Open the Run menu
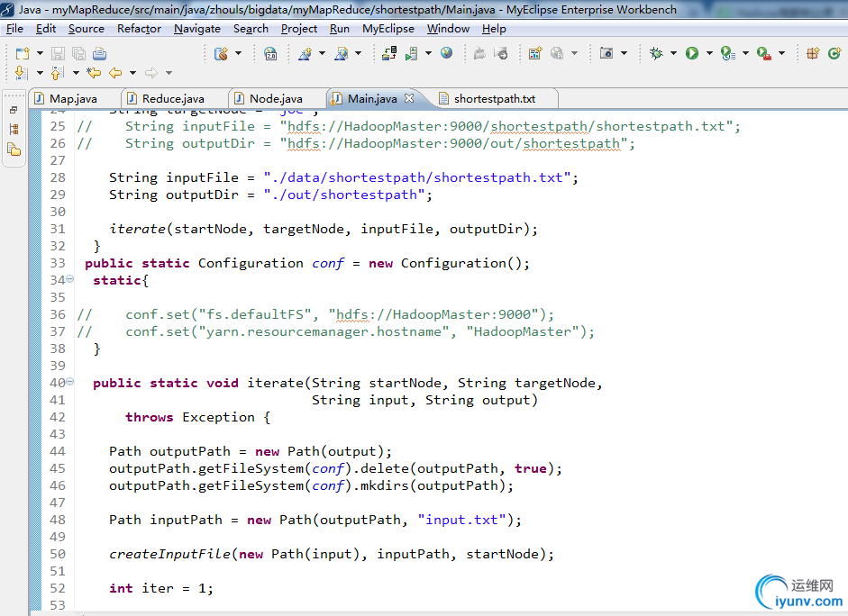This screenshot has height=616, width=848. (340, 29)
